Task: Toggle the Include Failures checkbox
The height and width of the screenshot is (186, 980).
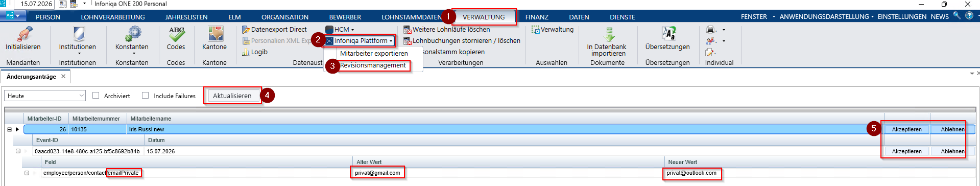Action: 145,96
